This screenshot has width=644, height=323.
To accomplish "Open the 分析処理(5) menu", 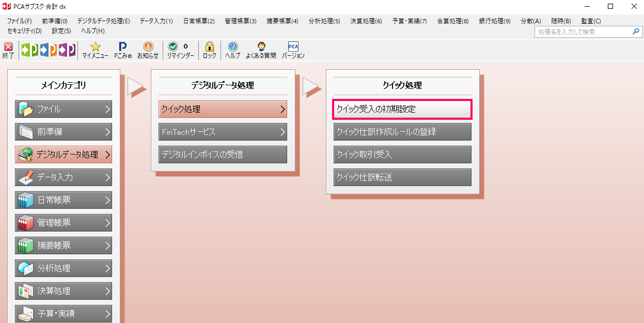I will tap(324, 21).
